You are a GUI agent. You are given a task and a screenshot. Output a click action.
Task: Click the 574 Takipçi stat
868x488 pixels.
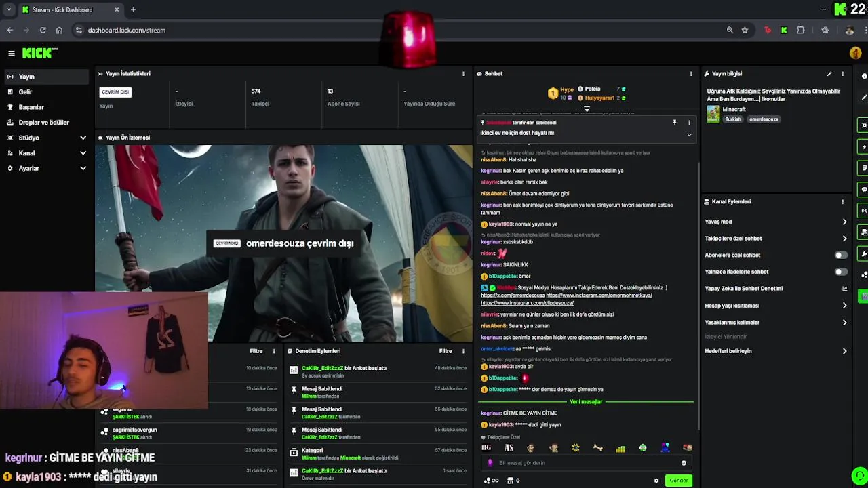pyautogui.click(x=260, y=97)
